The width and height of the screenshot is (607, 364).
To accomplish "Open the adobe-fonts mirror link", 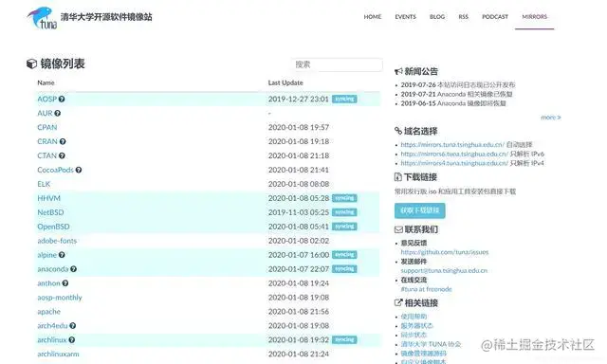I will click(x=57, y=241).
